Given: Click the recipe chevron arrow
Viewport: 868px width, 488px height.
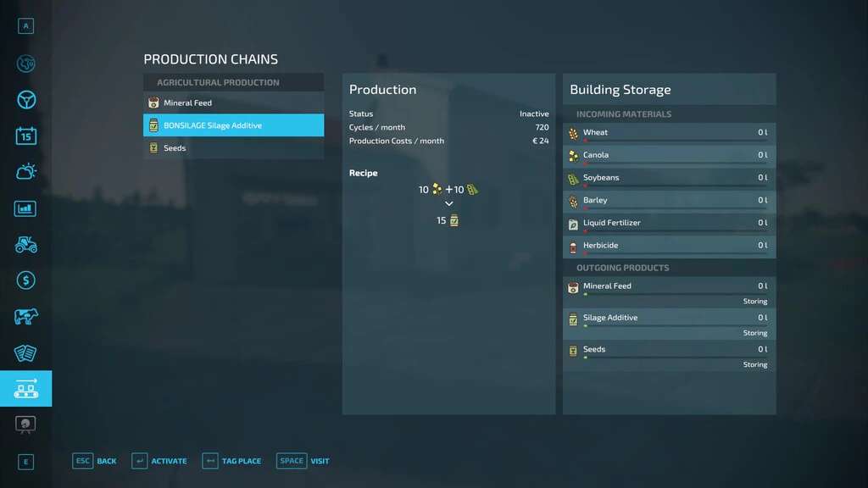Looking at the screenshot, I should (x=449, y=204).
